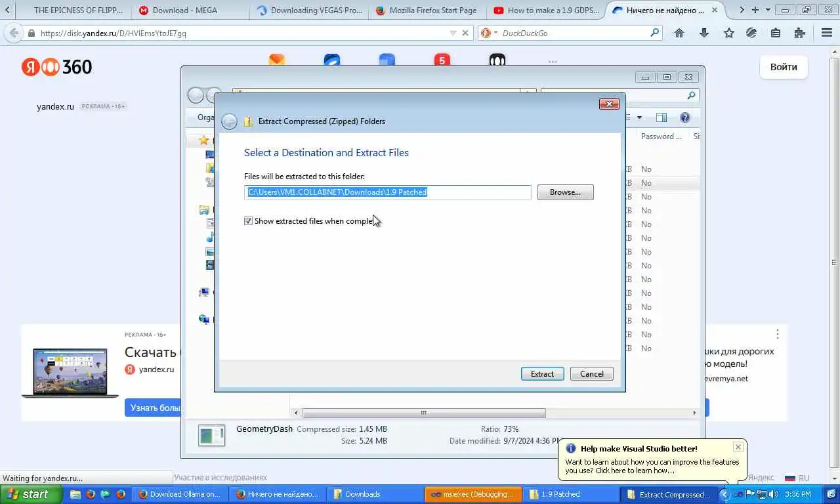Open the browser hamburger menu
The width and height of the screenshot is (840, 504).
[x=827, y=33]
